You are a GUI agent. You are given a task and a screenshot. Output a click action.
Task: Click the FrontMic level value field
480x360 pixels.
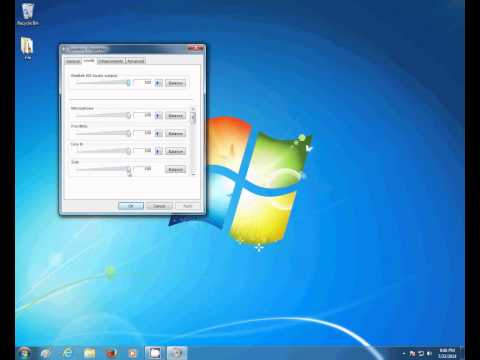point(143,133)
